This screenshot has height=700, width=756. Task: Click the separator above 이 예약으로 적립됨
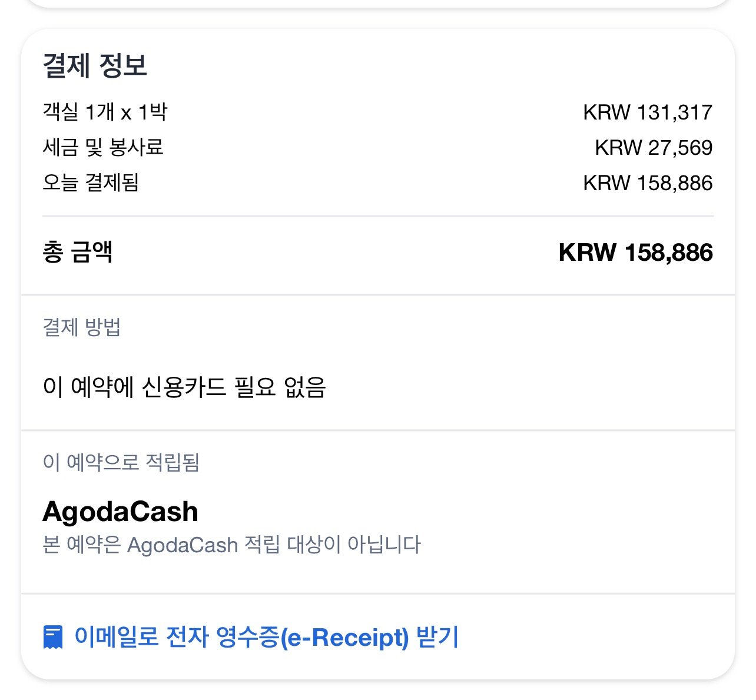[378, 430]
